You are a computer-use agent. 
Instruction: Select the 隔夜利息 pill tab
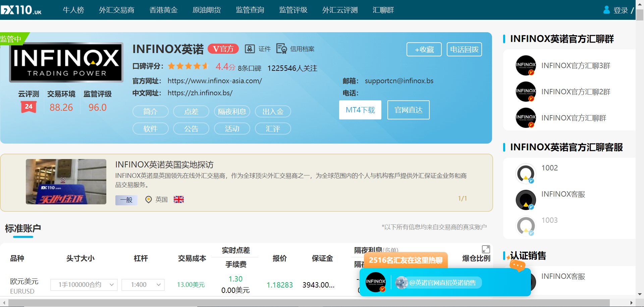click(x=232, y=111)
